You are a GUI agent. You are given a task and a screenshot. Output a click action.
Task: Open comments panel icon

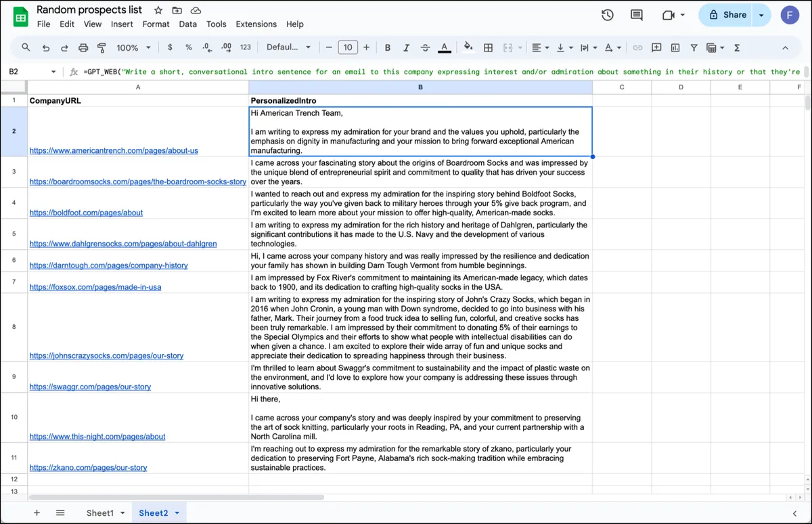click(636, 15)
